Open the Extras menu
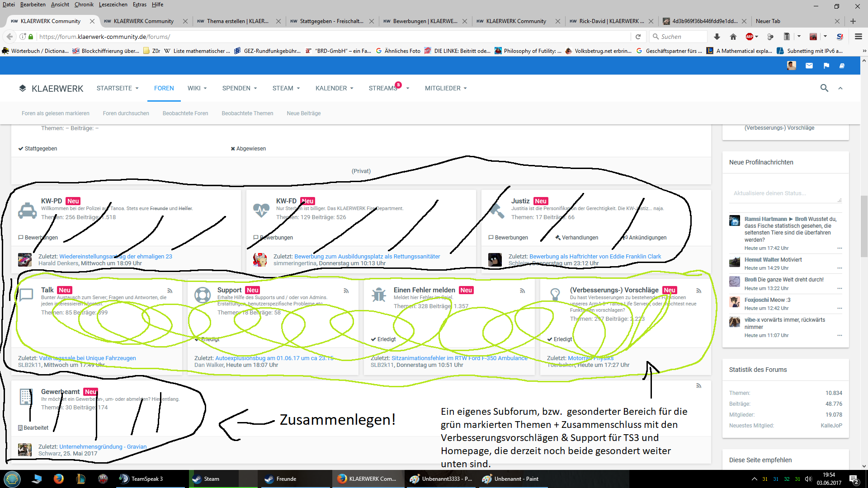Viewport: 868px width, 488px height. [x=140, y=5]
